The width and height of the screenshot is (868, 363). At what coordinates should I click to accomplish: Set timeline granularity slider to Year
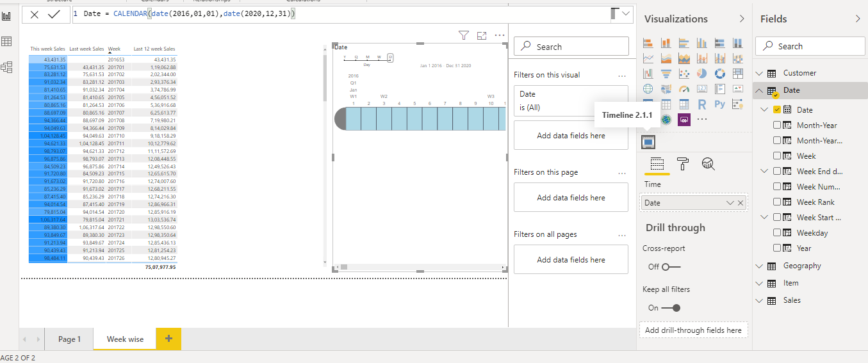tap(345, 58)
